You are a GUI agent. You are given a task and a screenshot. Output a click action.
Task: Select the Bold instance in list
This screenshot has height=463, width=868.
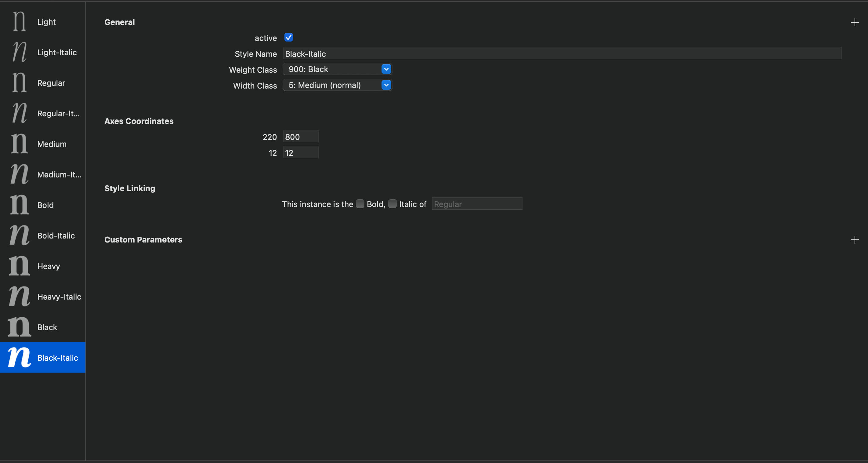click(45, 205)
